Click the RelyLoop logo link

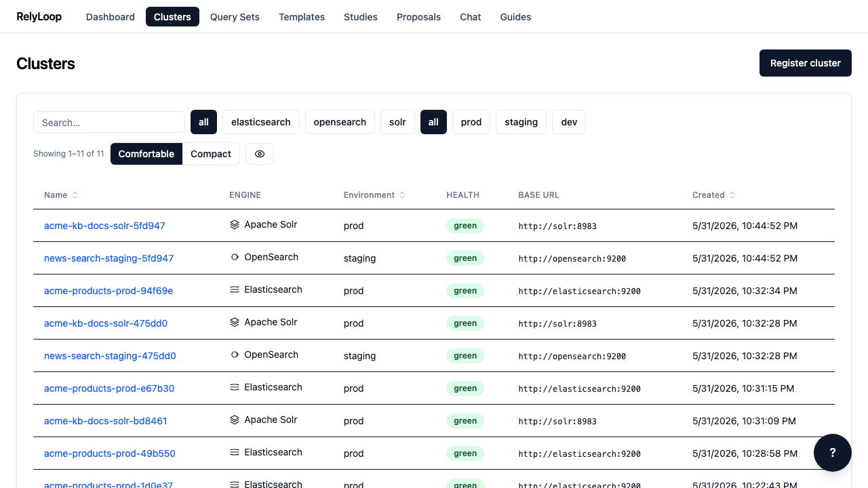[x=39, y=16]
